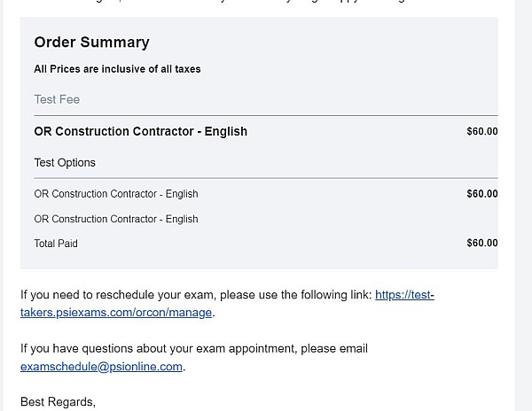Select the Test Fee label
Image resolution: width=532 pixels, height=411 pixels.
[x=57, y=99]
